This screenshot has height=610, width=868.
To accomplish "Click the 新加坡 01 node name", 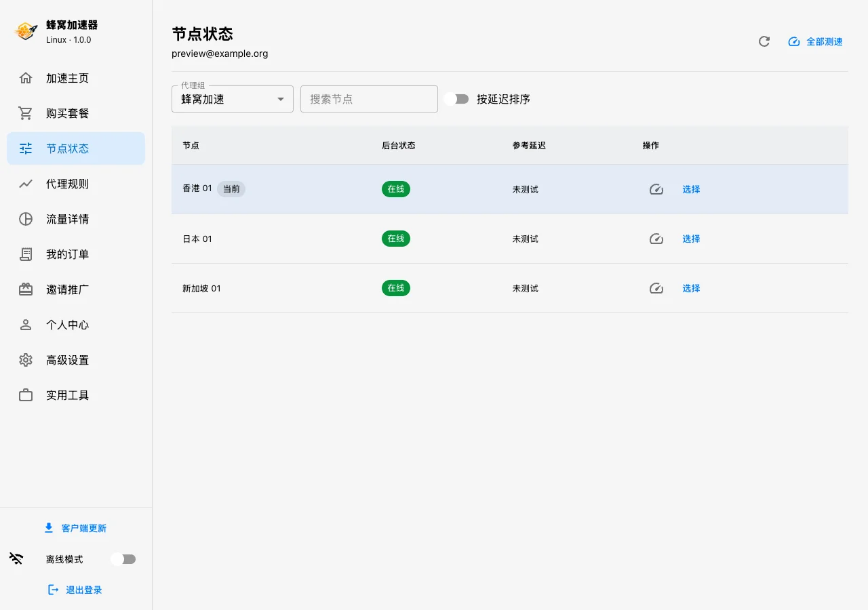I will coord(201,288).
